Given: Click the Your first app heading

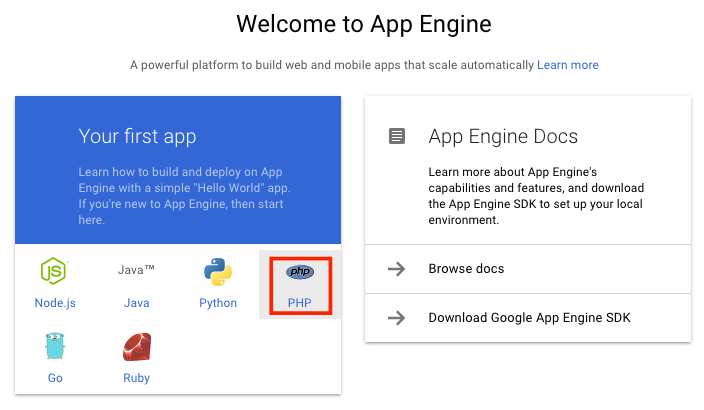Looking at the screenshot, I should coord(137,137).
